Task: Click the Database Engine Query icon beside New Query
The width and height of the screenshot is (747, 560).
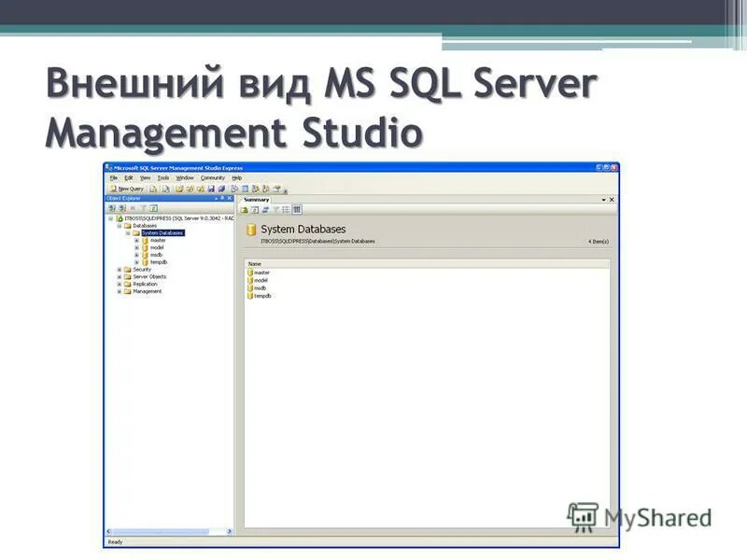Action: tap(153, 189)
